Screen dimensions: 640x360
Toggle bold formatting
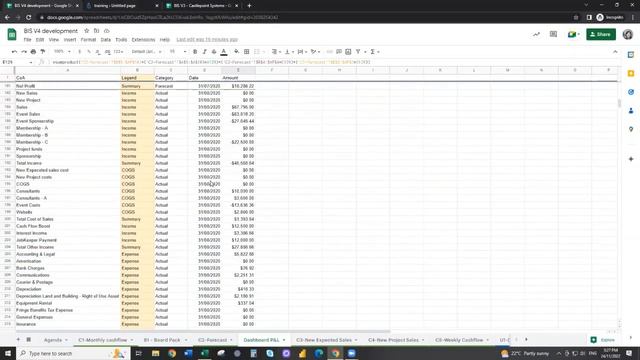[x=195, y=52]
